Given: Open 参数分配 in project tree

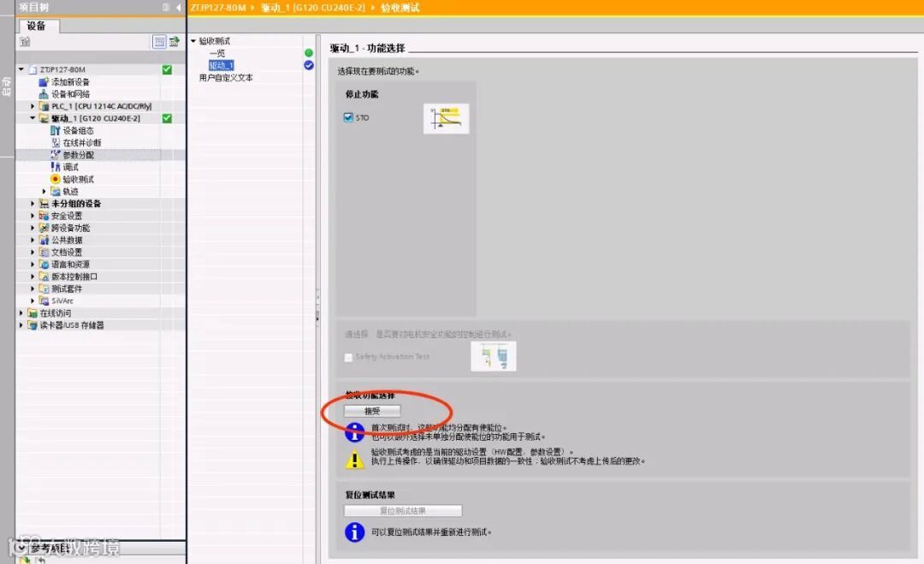Looking at the screenshot, I should click(x=79, y=155).
